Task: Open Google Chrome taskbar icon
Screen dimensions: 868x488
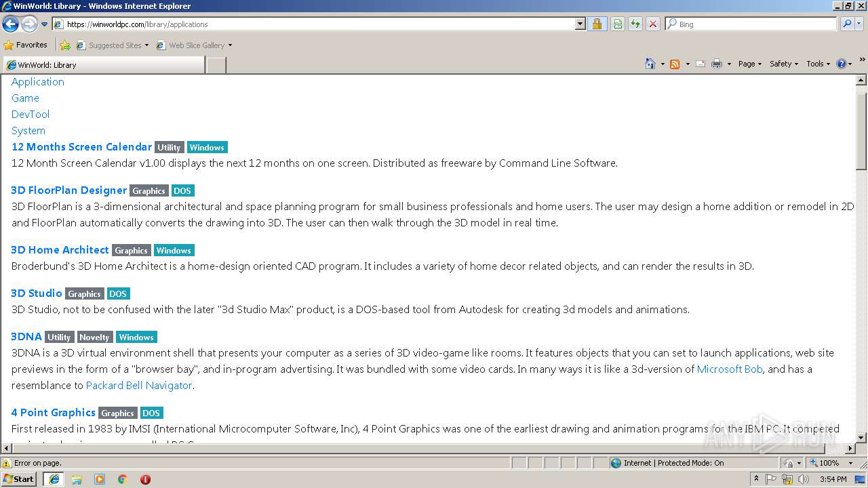Action: (123, 479)
